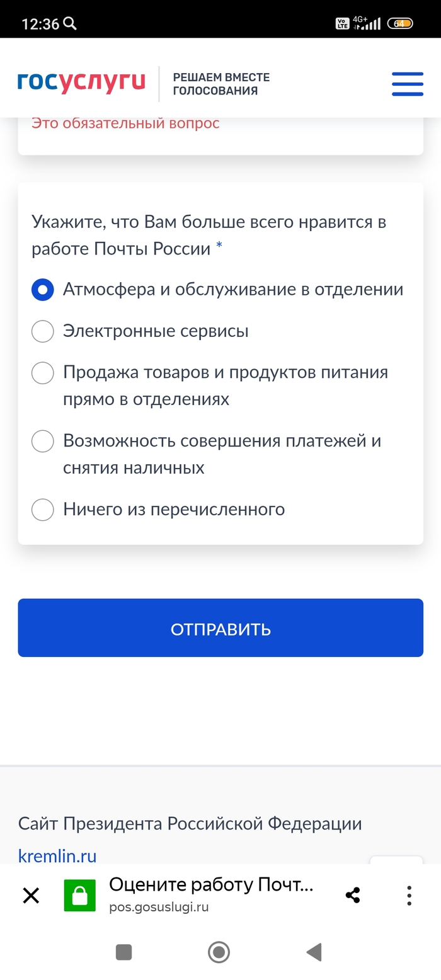Pick "Возможность совершения платежей" radio button
The width and height of the screenshot is (441, 980).
click(43, 441)
